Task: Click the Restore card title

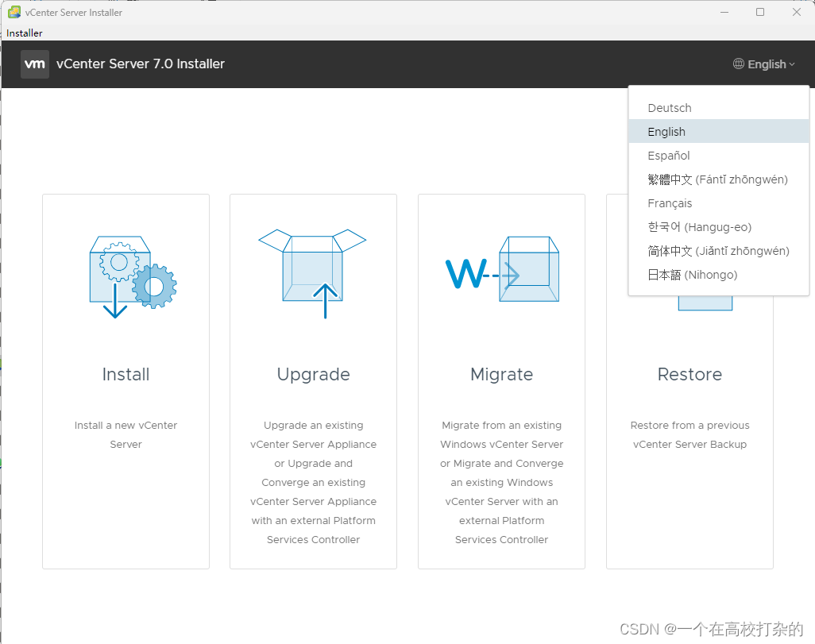Action: [689, 374]
